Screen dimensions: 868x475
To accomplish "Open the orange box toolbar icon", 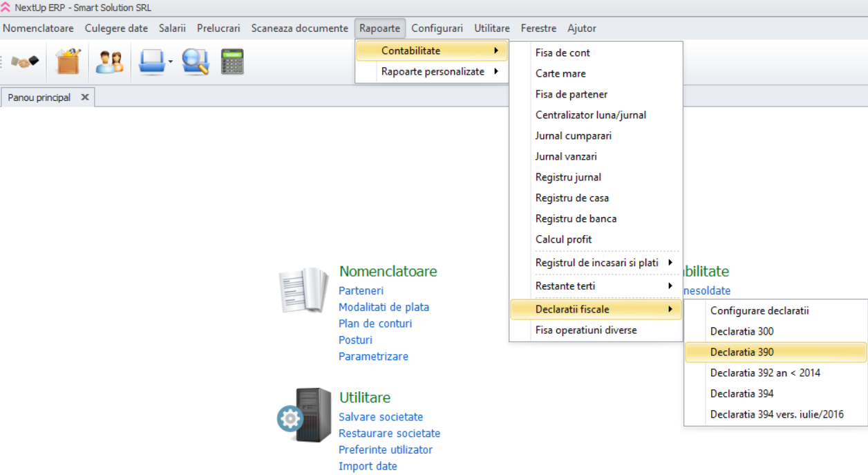I will pos(68,62).
